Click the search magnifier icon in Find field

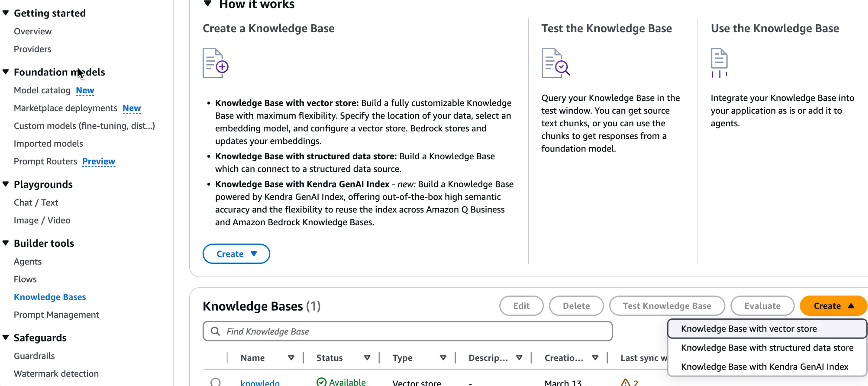(215, 331)
